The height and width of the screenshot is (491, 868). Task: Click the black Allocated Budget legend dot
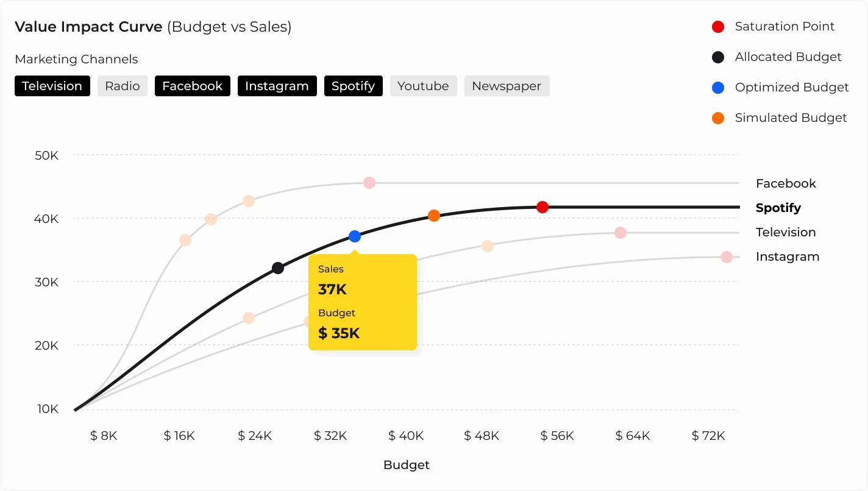(718, 57)
